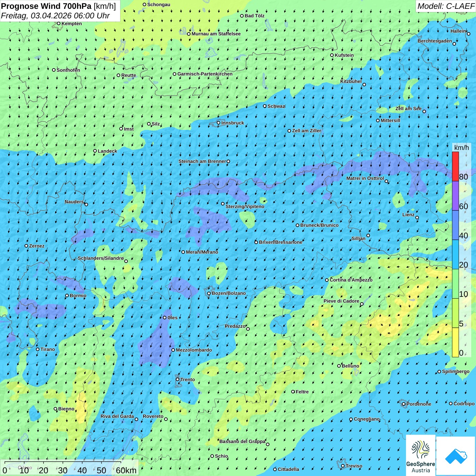This screenshot has width=476, height=476.
Task: Click the blue cloud logo icon
Action: (x=456, y=456)
